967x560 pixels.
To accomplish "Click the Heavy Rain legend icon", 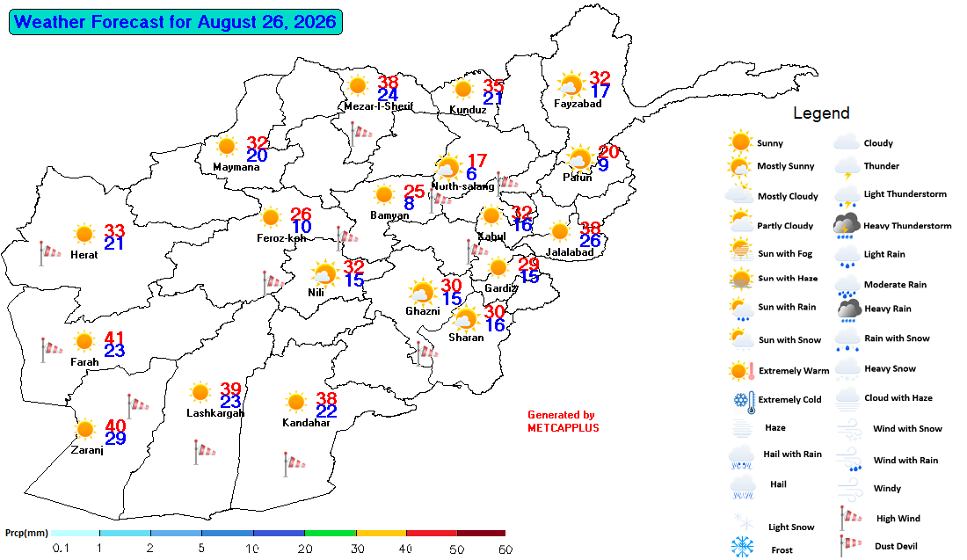I will click(x=849, y=309).
